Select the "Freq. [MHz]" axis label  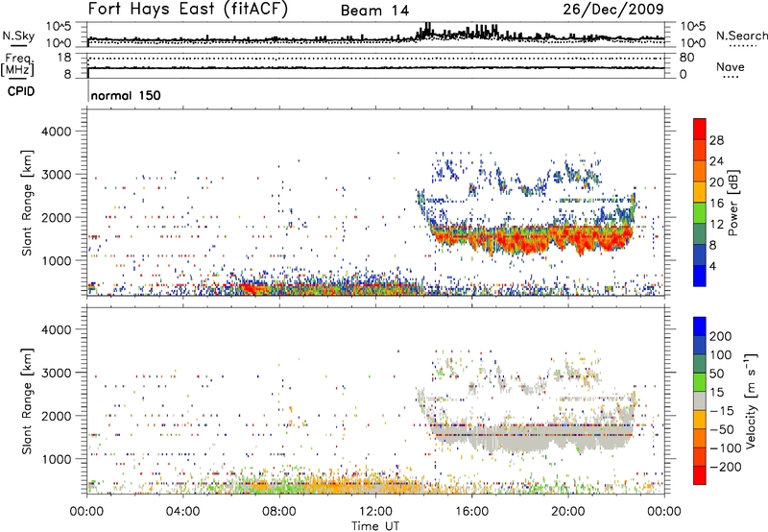click(17, 65)
